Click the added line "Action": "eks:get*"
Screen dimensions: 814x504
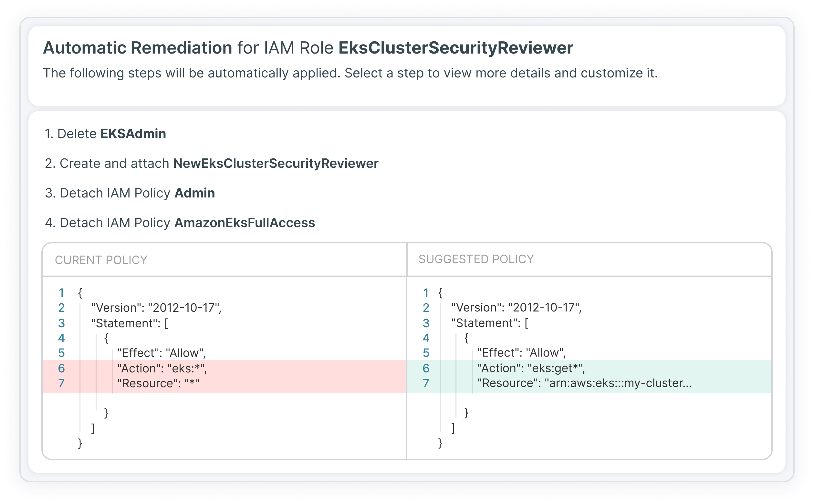[x=531, y=368]
